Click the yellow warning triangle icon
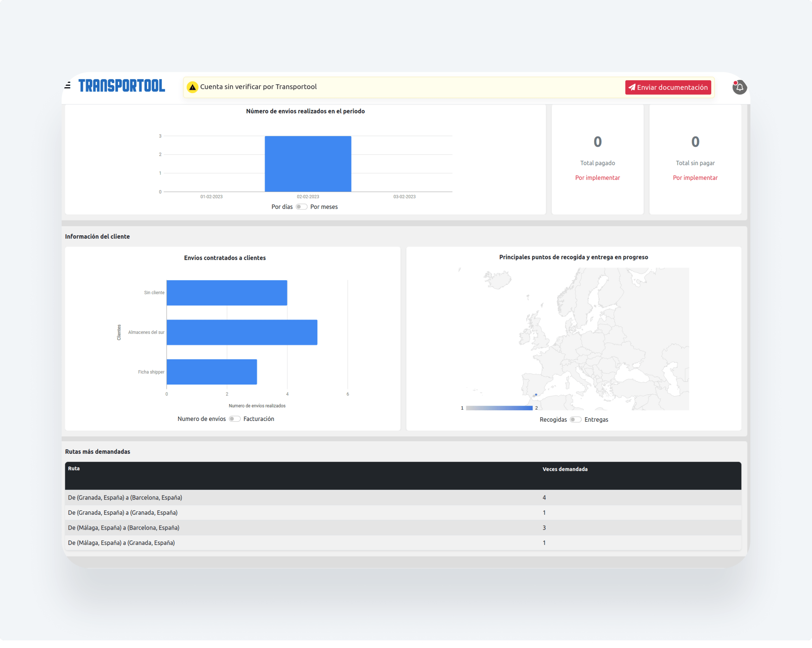 (192, 88)
